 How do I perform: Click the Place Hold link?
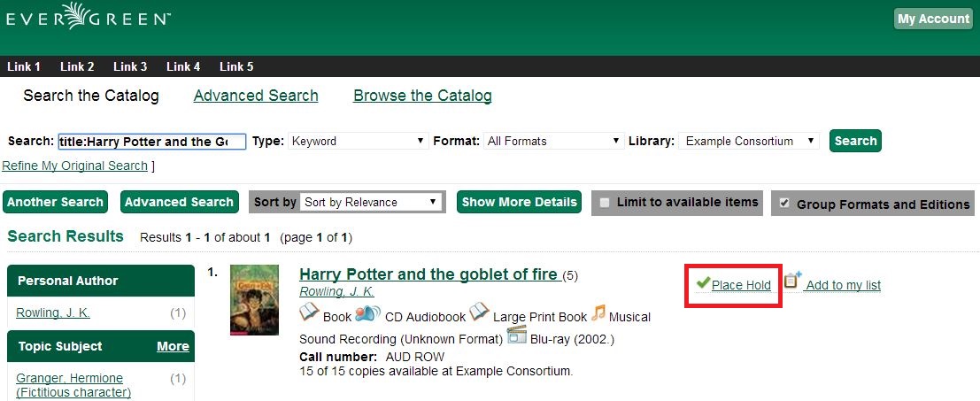click(741, 285)
